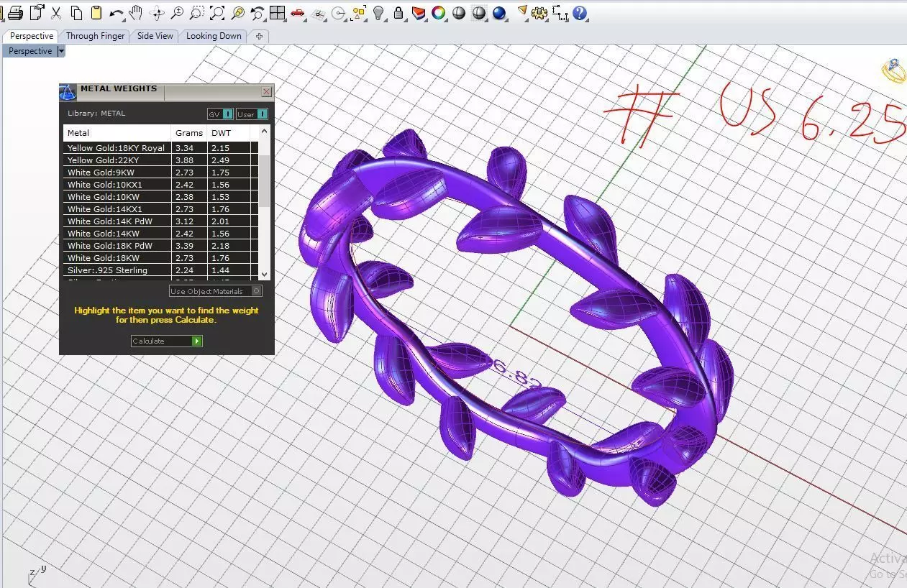Open the options gear icon
907x588 pixels.
[539, 13]
